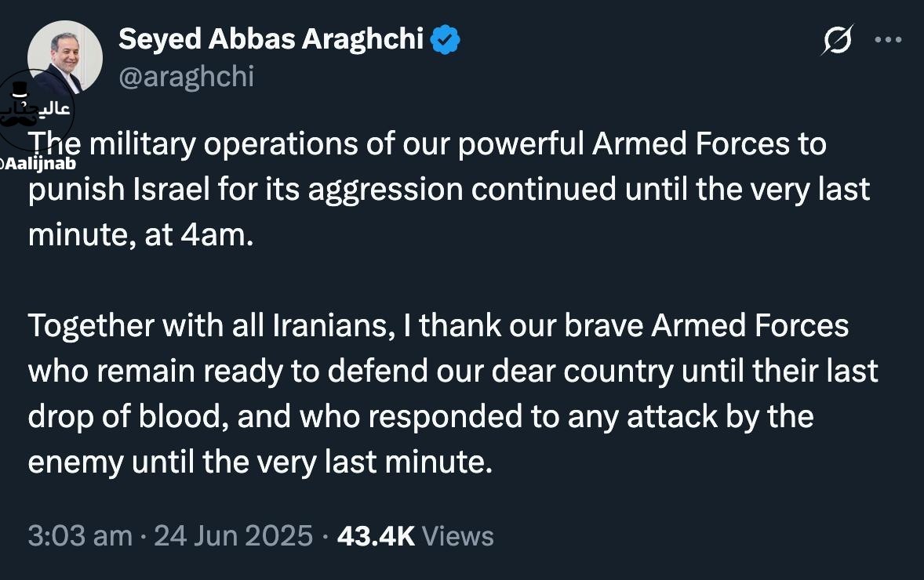Click the blue verified badge
Screen dimensions: 924x580
[446, 40]
